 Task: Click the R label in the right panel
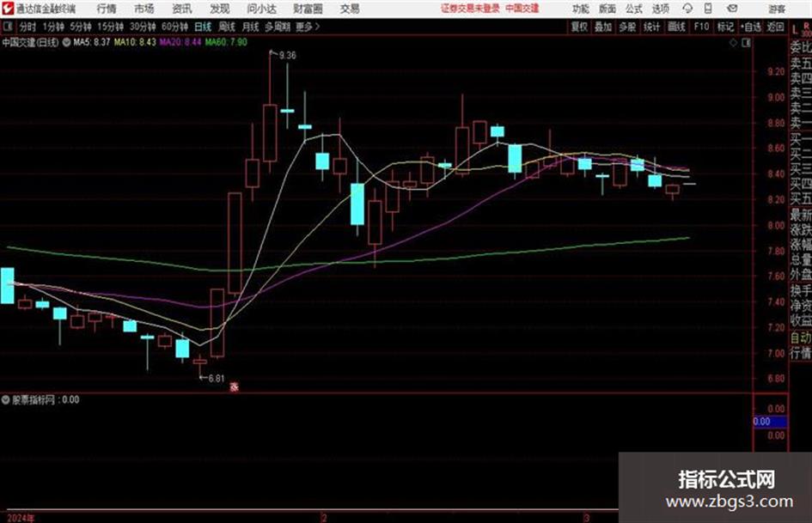[x=806, y=26]
